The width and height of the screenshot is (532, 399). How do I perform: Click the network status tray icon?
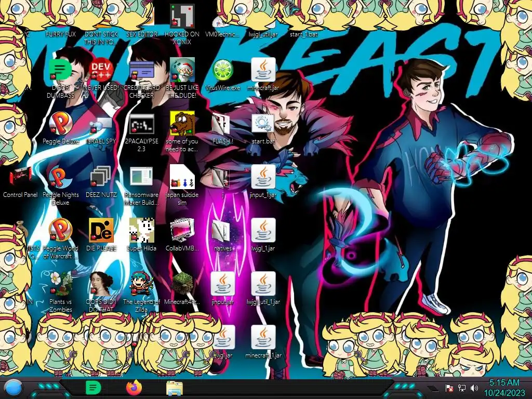pyautogui.click(x=462, y=388)
